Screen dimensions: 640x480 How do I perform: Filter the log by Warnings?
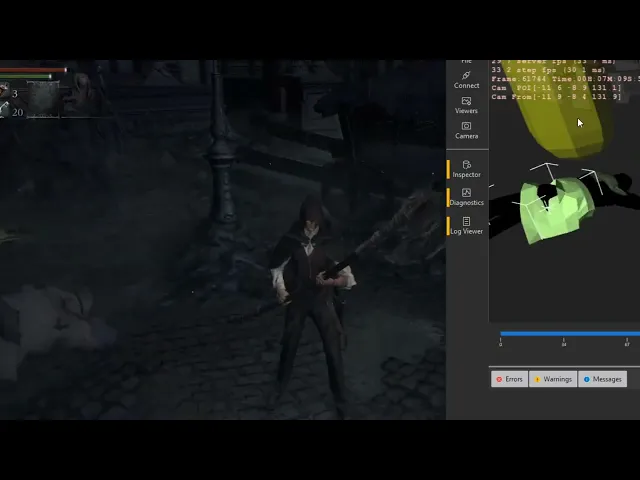click(x=553, y=379)
